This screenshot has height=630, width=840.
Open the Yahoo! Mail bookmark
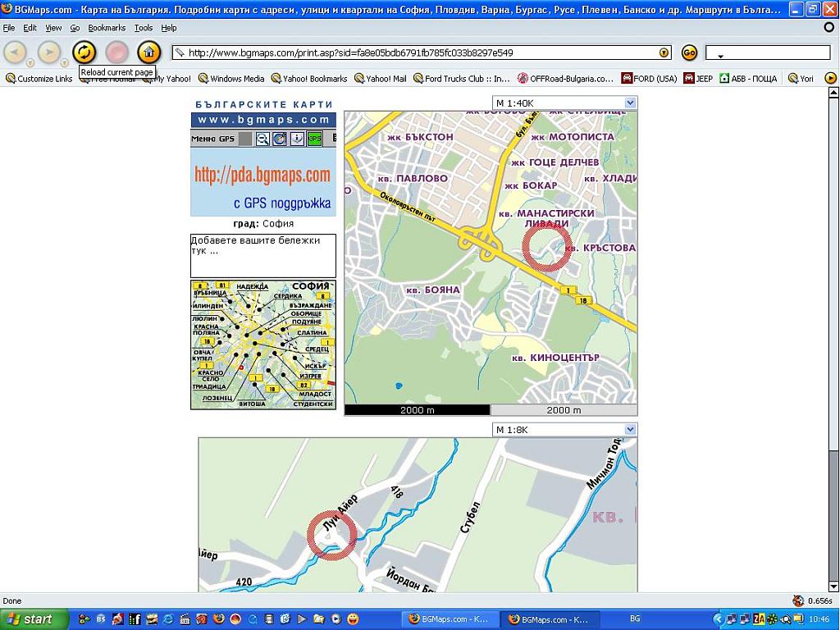tap(381, 79)
